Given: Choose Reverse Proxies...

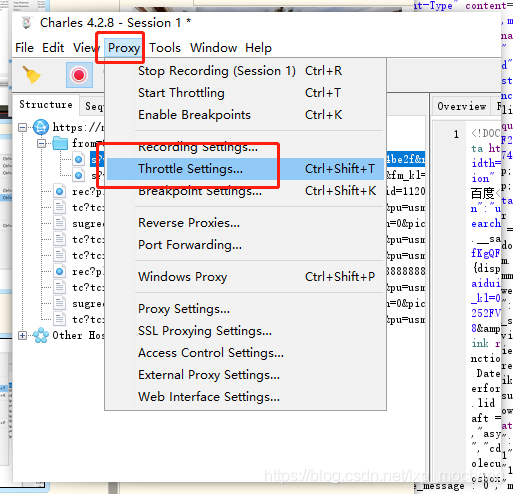Looking at the screenshot, I should tap(245, 223).
